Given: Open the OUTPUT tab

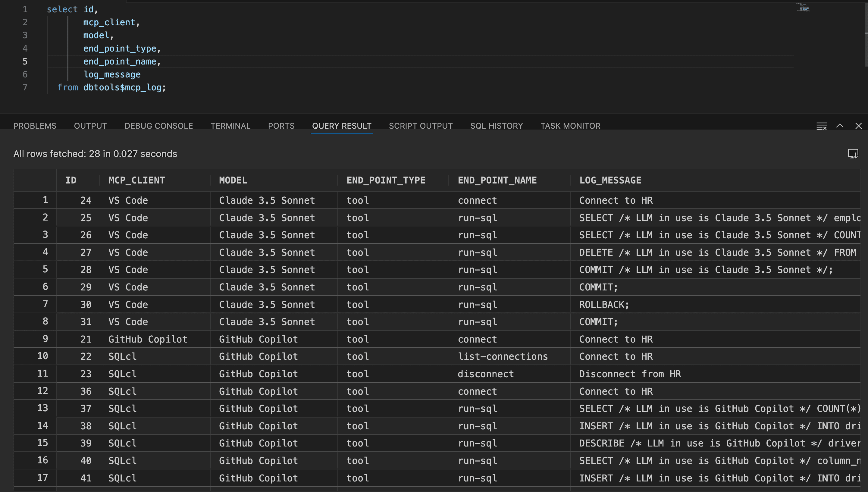Looking at the screenshot, I should coord(91,126).
